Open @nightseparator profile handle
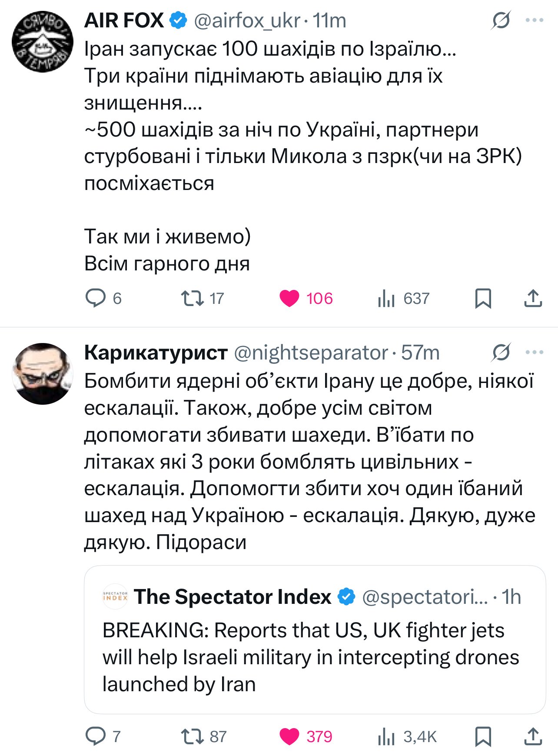This screenshot has width=558, height=756. [311, 353]
